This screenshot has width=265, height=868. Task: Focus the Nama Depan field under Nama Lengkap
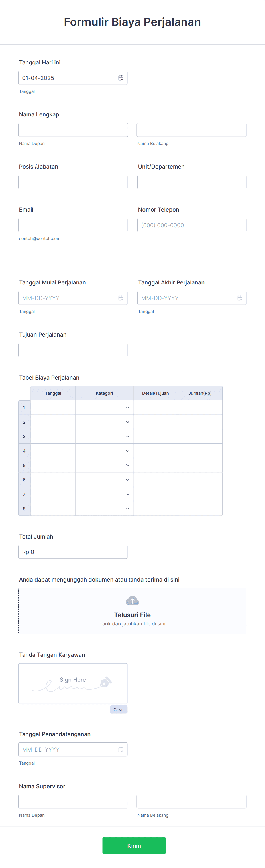tap(73, 130)
